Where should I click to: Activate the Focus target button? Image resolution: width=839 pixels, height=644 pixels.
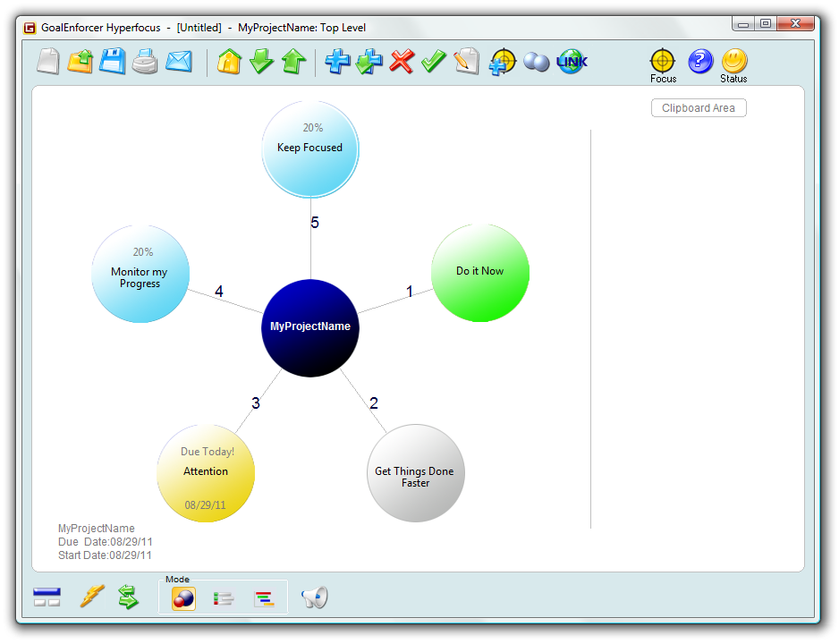[x=663, y=66]
